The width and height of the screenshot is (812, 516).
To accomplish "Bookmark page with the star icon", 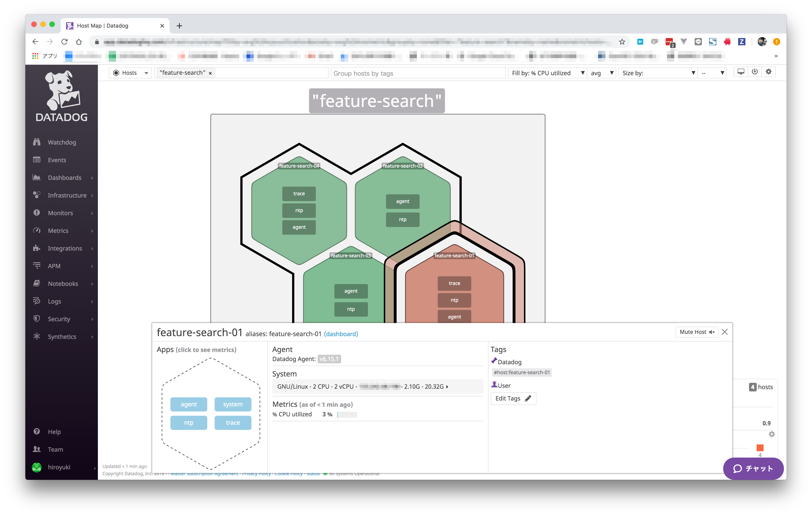I will click(622, 42).
